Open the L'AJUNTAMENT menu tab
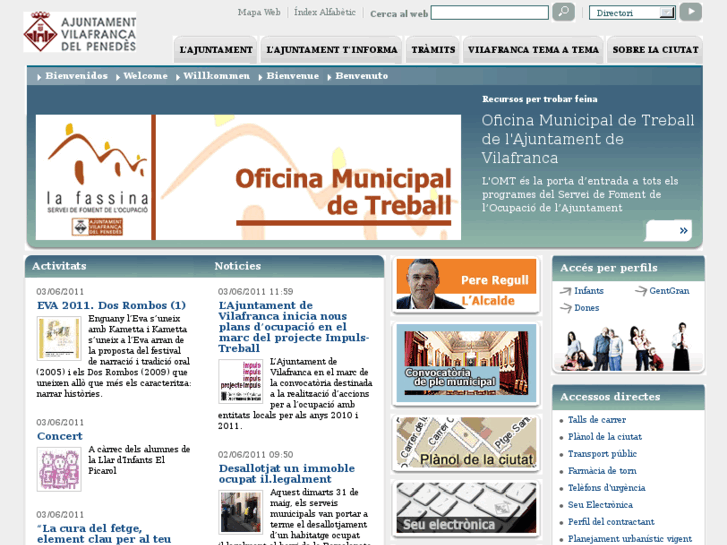727x545 pixels. pos(216,50)
